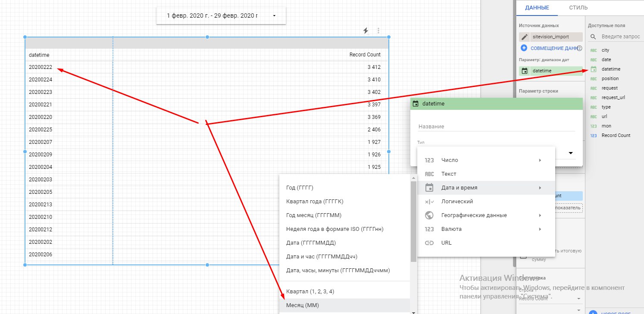644x314 pixels.
Task: Click the search magnifier icon in available fields
Action: [594, 37]
